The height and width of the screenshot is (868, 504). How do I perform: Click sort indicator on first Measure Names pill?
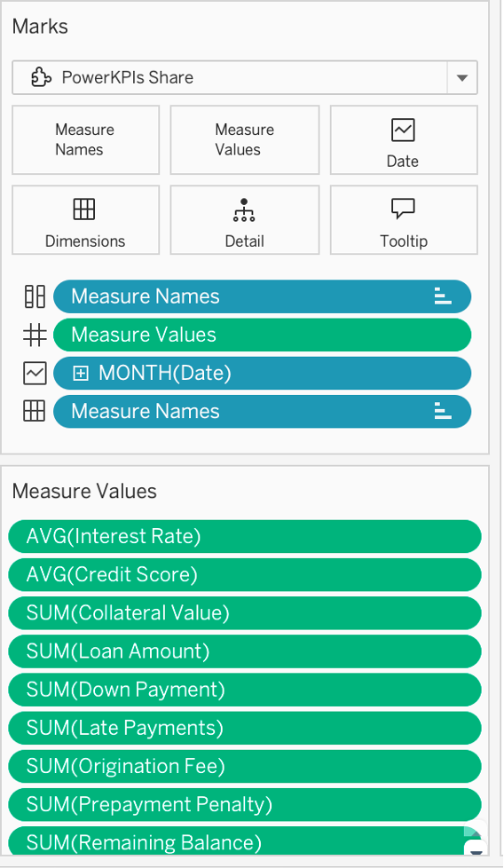(x=443, y=296)
